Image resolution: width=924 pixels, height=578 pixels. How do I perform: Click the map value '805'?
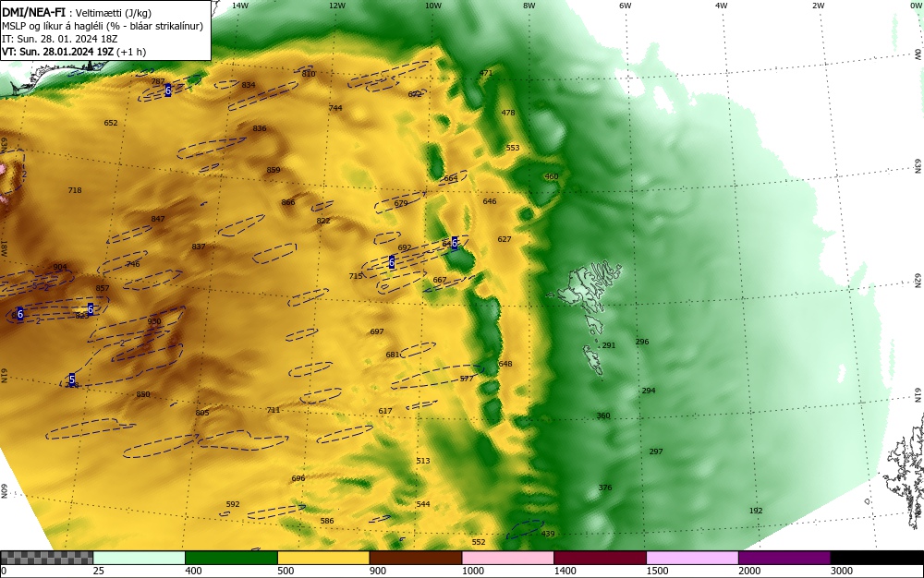(202, 414)
